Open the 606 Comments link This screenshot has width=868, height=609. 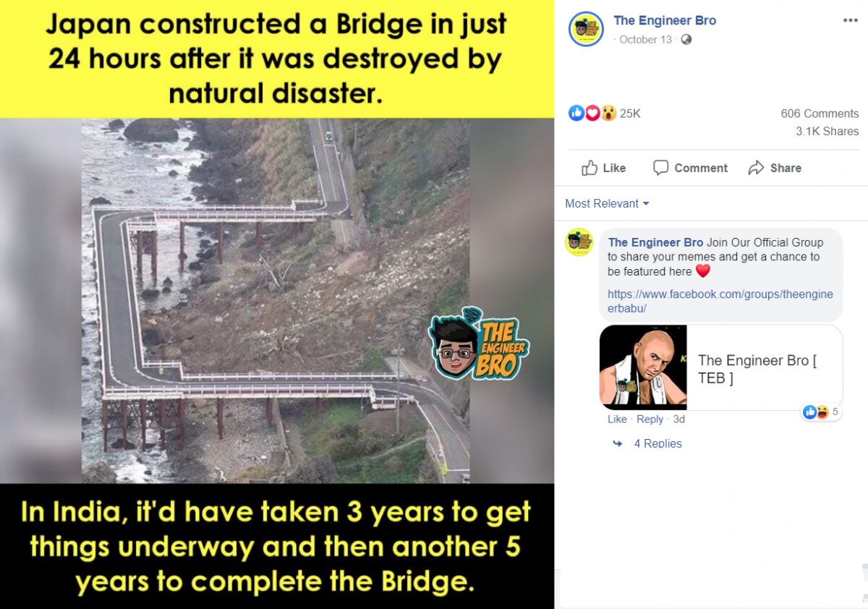coord(820,114)
